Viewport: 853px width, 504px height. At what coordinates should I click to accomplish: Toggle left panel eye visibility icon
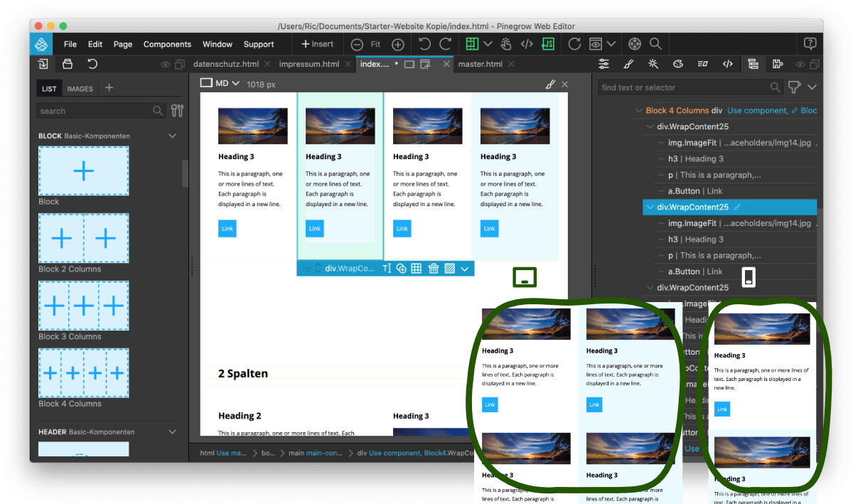165,65
